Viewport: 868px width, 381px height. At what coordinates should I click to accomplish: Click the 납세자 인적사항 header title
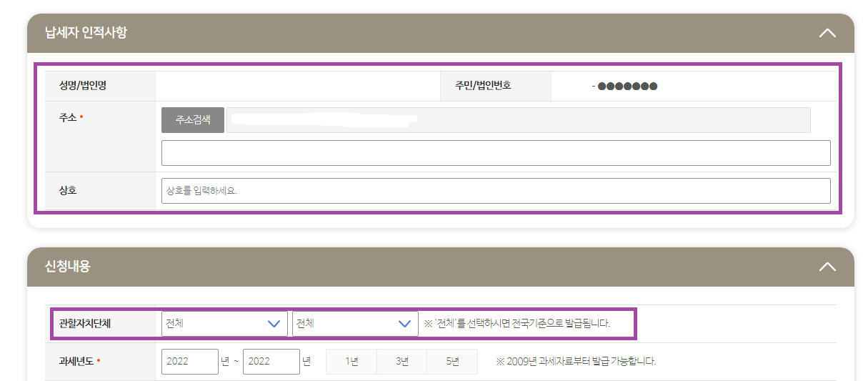click(86, 32)
